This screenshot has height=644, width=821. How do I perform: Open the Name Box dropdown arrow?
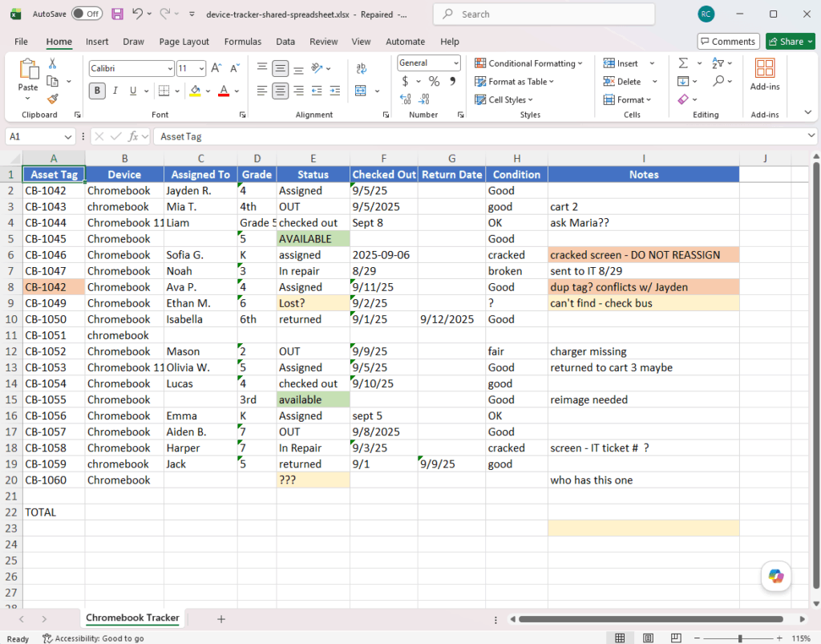click(x=68, y=136)
